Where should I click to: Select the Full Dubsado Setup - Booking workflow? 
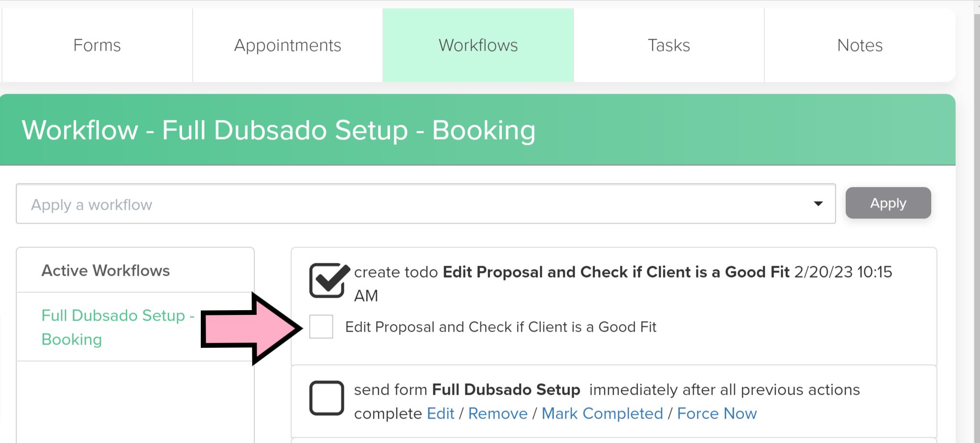coord(117,327)
